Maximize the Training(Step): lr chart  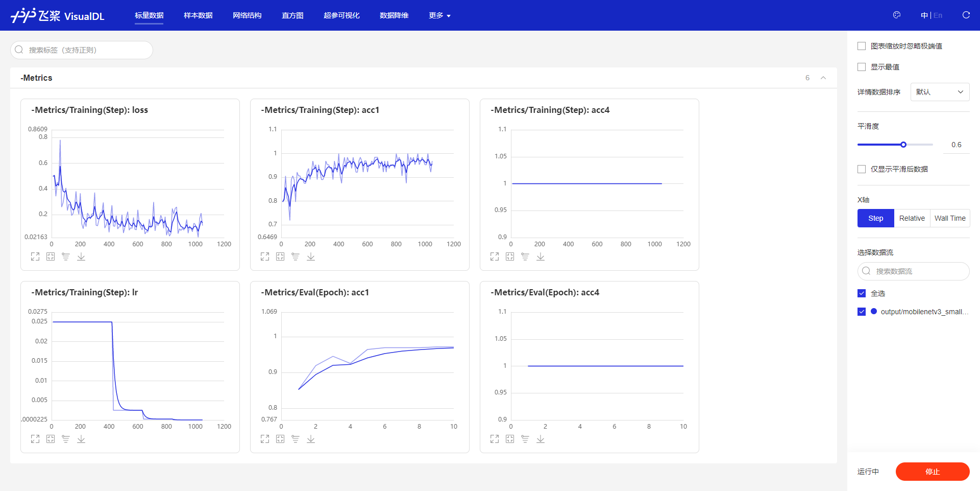(35, 439)
